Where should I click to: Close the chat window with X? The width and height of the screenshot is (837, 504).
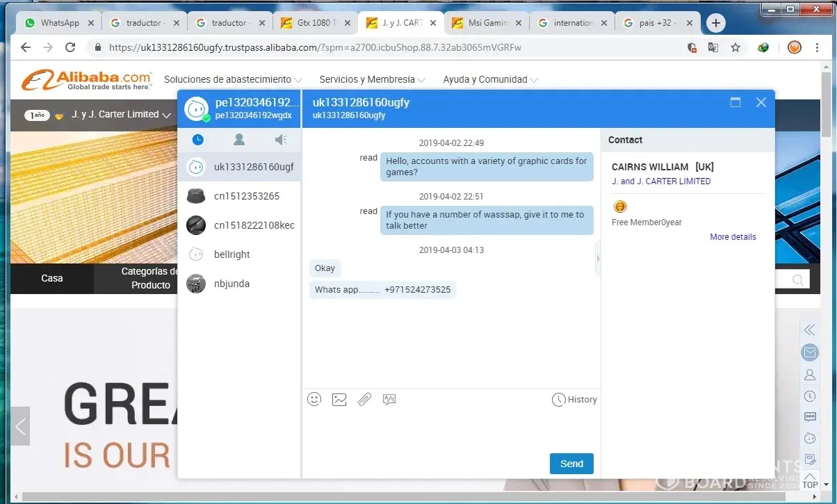click(x=761, y=102)
